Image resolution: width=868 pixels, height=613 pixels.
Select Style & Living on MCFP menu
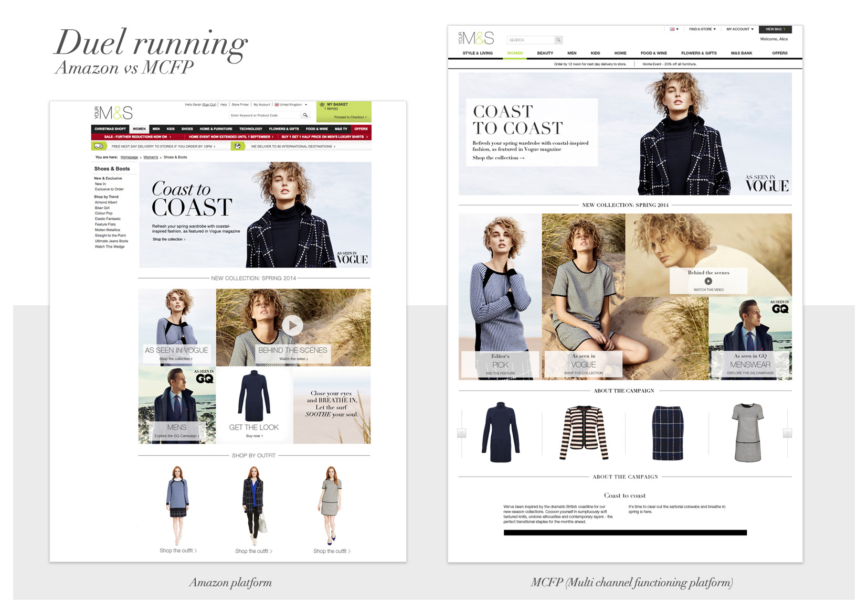(478, 53)
